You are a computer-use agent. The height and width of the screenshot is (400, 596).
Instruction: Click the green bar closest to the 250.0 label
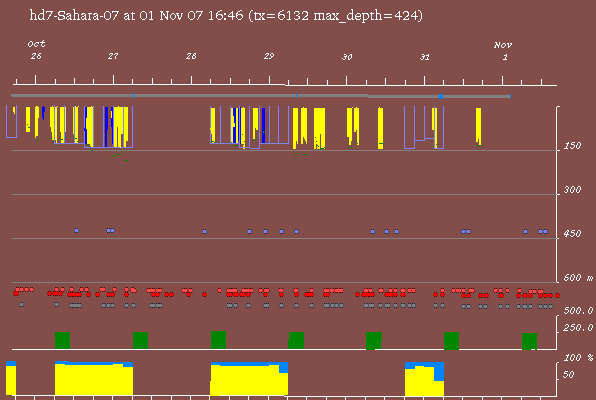tap(529, 341)
